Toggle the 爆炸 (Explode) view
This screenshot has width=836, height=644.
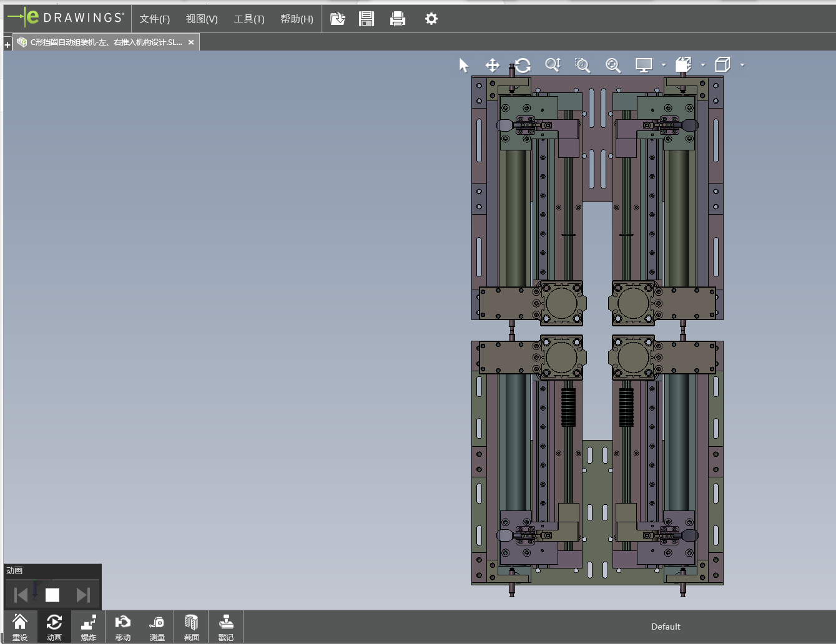[89, 627]
